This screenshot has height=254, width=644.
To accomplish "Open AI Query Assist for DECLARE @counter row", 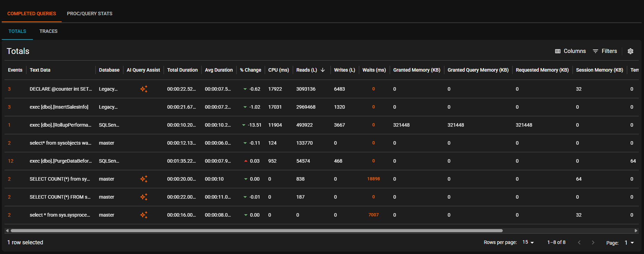I will pyautogui.click(x=144, y=89).
